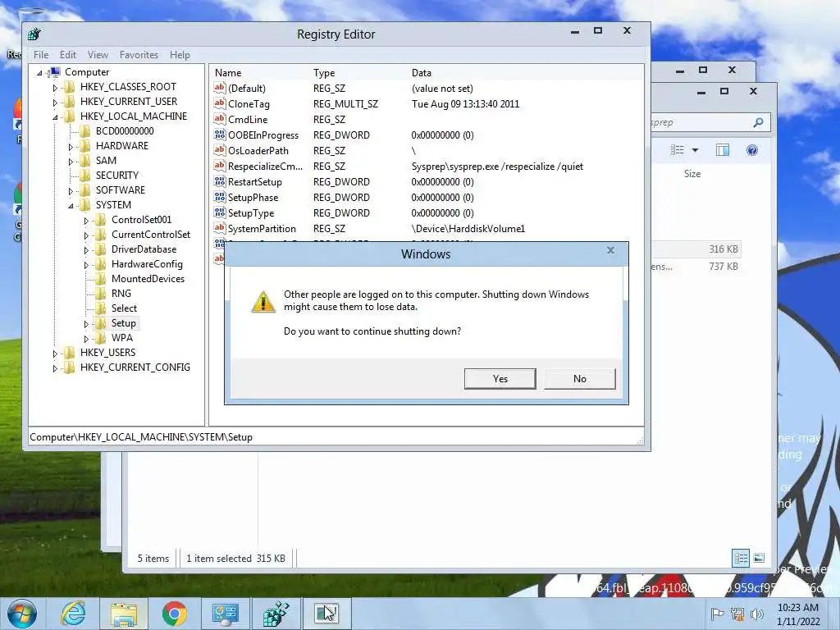Launch Google Chrome from taskbar
Image resolution: width=840 pixels, height=630 pixels.
pos(175,614)
